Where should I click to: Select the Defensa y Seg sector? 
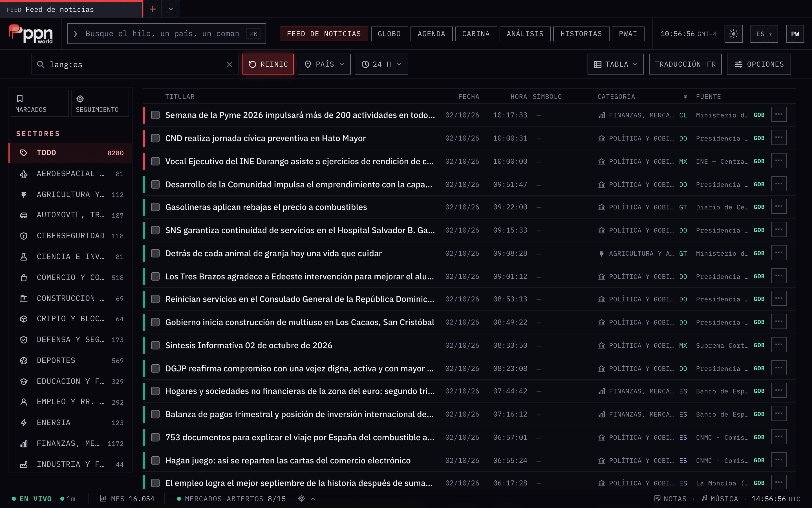(70, 340)
